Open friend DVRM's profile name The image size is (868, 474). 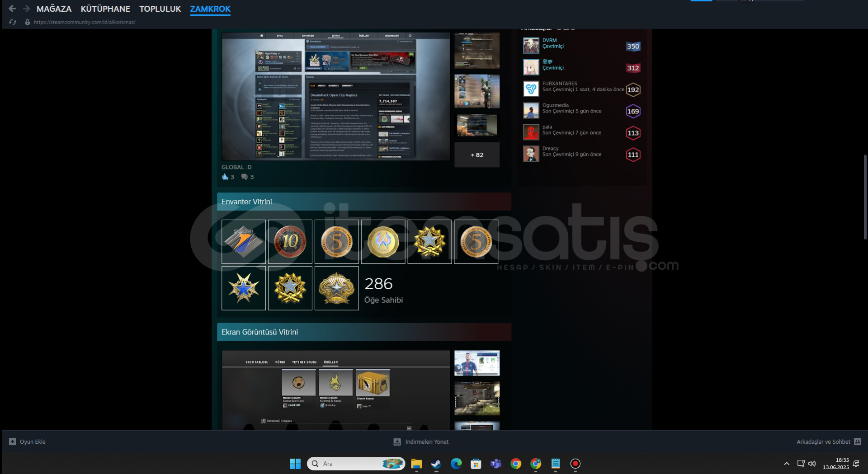point(549,40)
